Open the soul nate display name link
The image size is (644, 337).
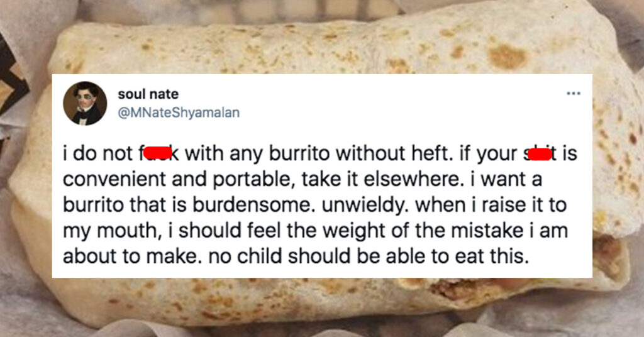pyautogui.click(x=148, y=94)
